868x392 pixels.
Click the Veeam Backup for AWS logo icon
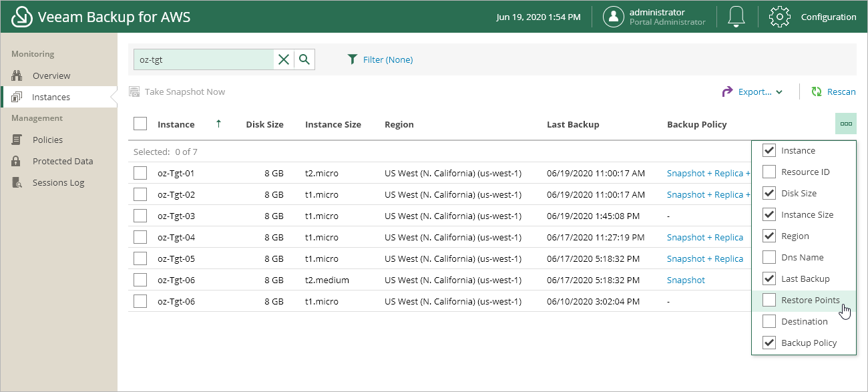[22, 17]
